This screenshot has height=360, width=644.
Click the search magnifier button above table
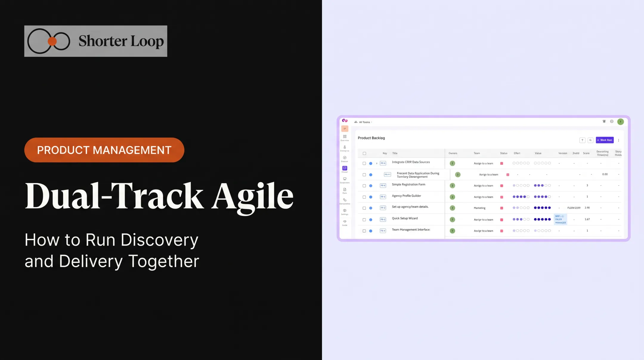click(590, 140)
